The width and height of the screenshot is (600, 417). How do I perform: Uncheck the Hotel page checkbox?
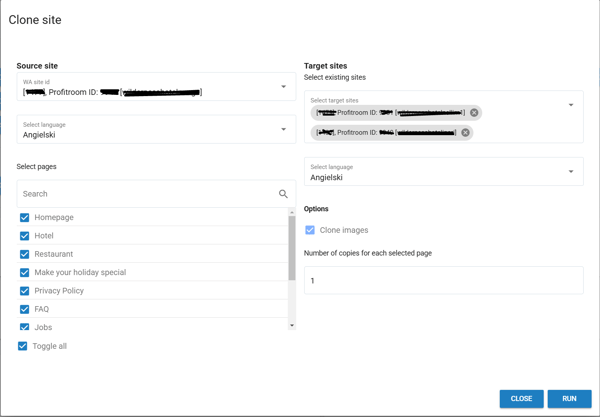(25, 236)
